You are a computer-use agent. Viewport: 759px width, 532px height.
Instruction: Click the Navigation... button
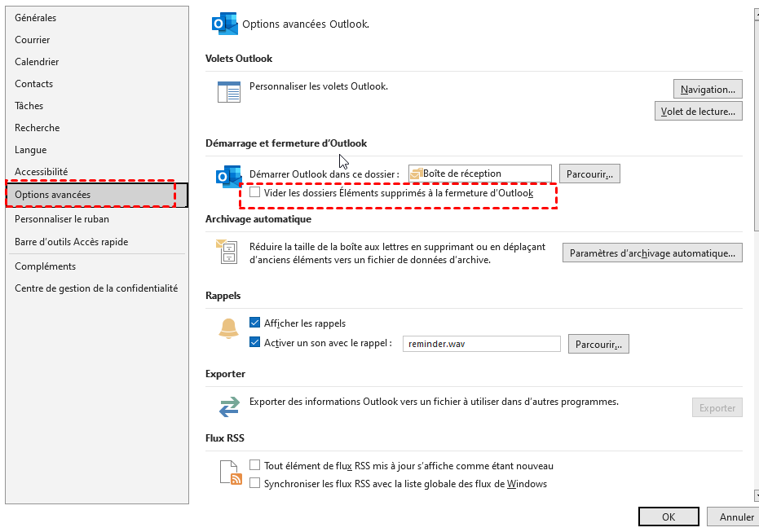click(x=708, y=89)
